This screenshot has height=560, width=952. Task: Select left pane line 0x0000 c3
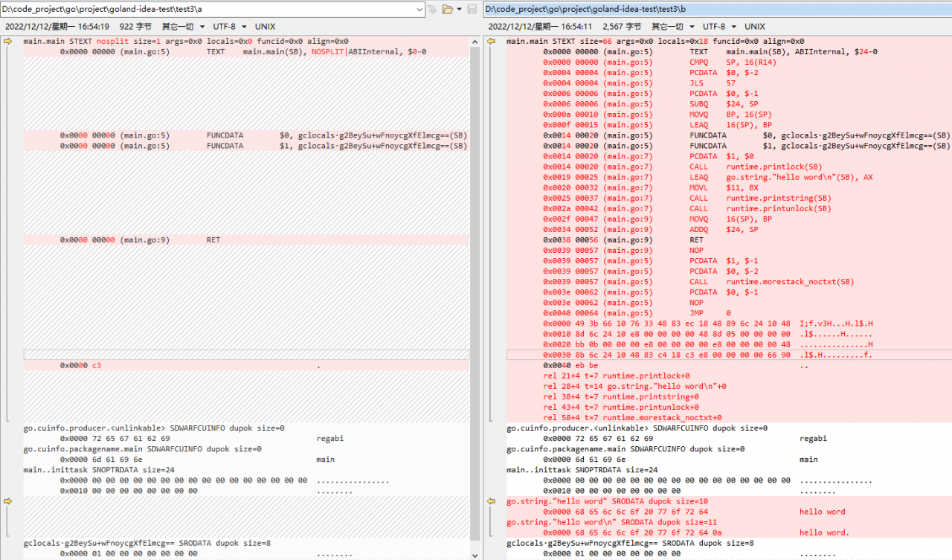(x=245, y=366)
